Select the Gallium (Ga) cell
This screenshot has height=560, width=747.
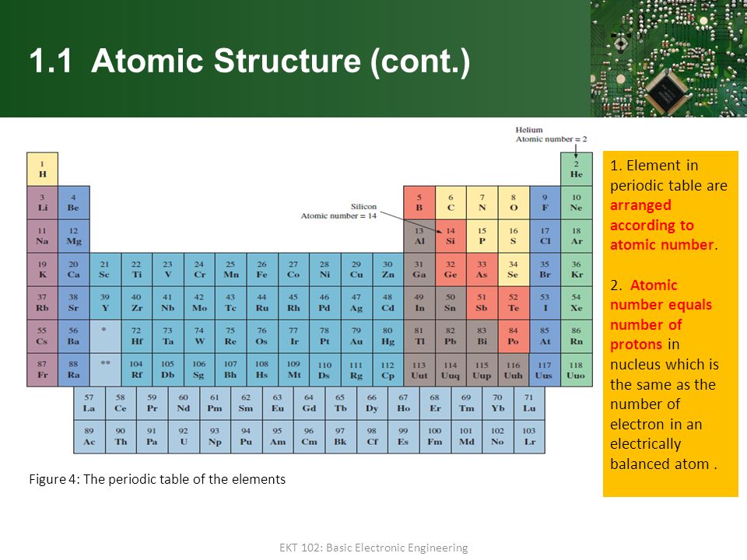pos(419,270)
